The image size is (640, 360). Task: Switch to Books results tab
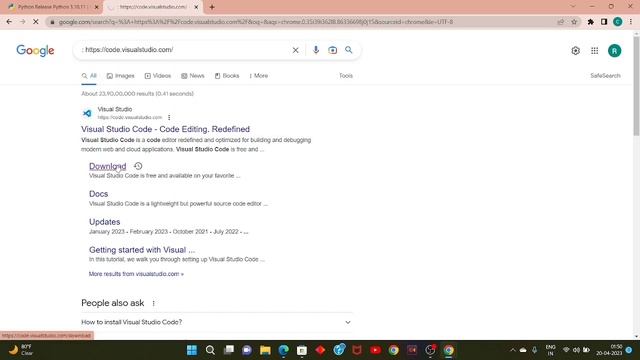point(227,76)
